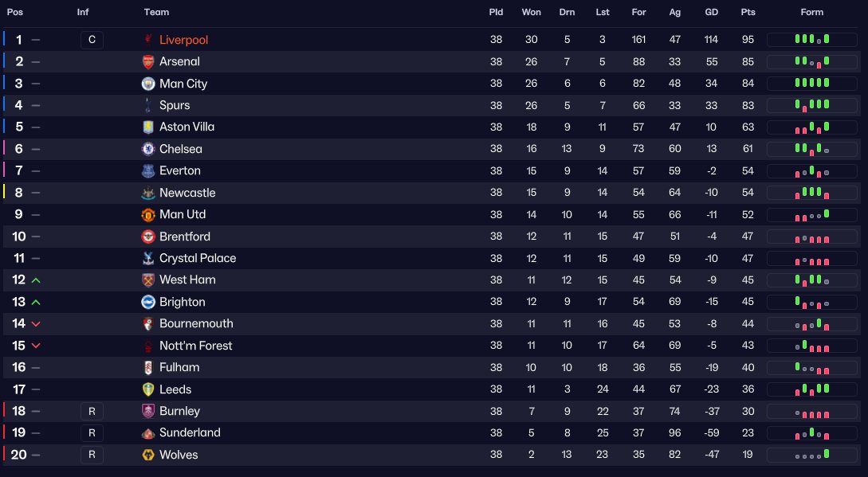Click the Brentford club badge
This screenshot has height=477, width=868.
tap(147, 237)
